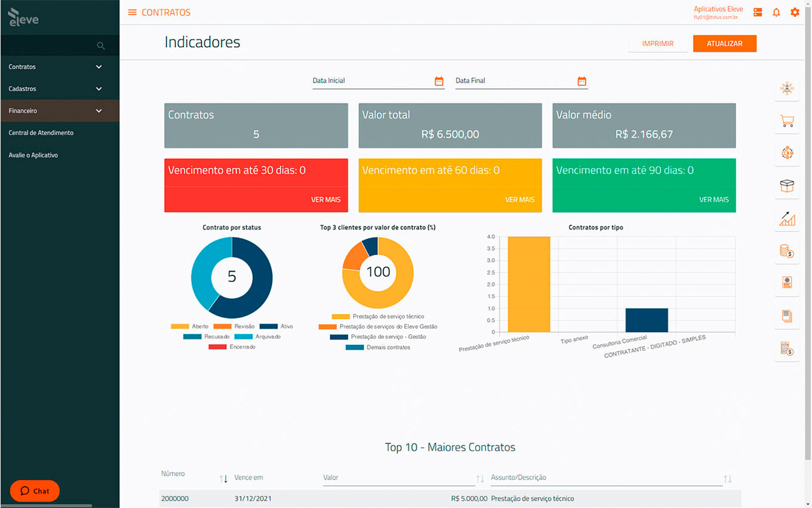Viewport: 812px width, 508px height.
Task: Open Central de Atendimento menu item
Action: 41,133
